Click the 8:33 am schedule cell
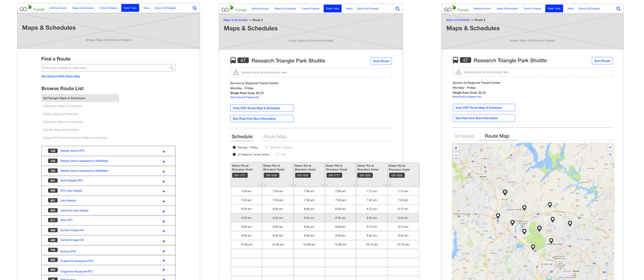The height and width of the screenshot is (280, 644). coord(278,218)
